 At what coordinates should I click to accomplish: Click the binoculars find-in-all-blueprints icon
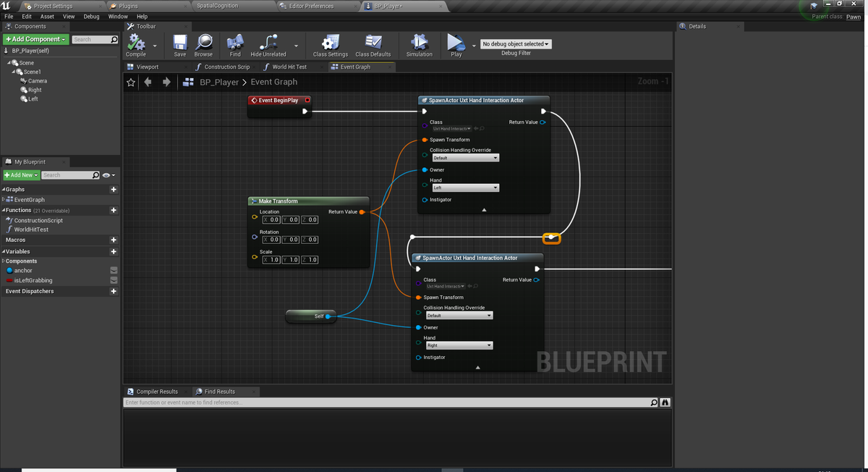[665, 403]
